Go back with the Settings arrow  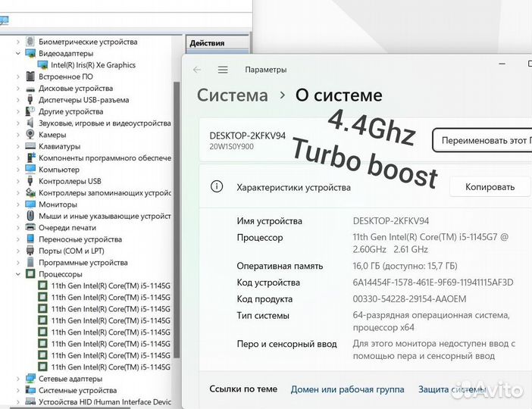[197, 70]
